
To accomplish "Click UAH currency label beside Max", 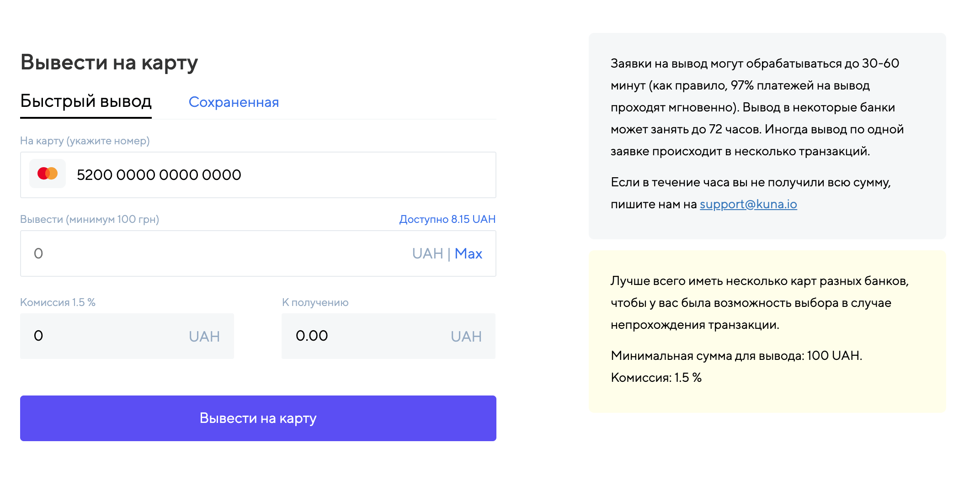I will click(427, 253).
